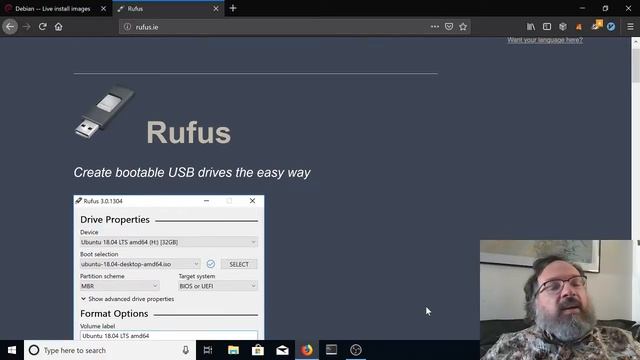
Task: Open the Device dropdown in Rufus image
Action: pos(169,242)
